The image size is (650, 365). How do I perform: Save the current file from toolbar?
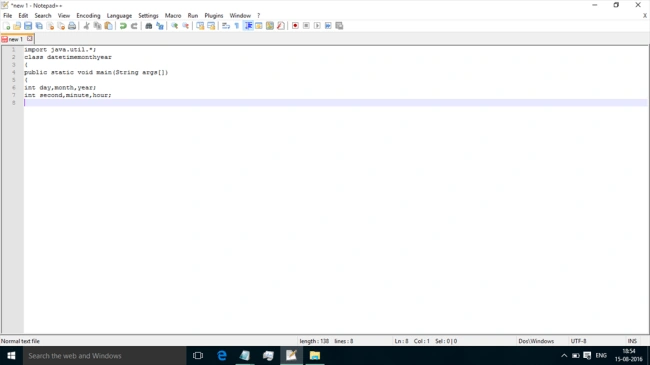tap(28, 26)
